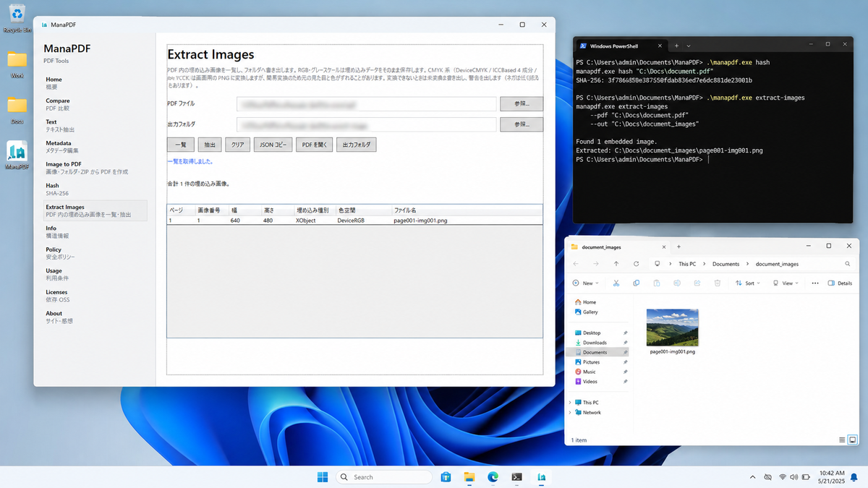Screen dimensions: 868x488
Task: Click the ファイル名 column header
Action: pyautogui.click(x=467, y=210)
